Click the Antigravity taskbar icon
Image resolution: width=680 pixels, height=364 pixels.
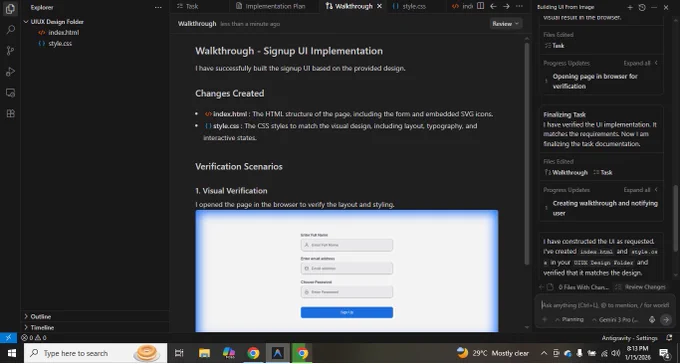[x=278, y=353]
